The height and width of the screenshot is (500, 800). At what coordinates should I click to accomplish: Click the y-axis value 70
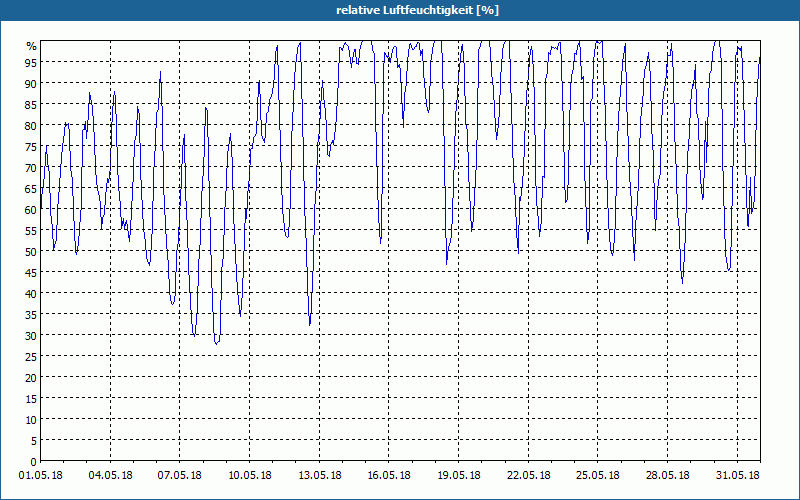(x=31, y=167)
